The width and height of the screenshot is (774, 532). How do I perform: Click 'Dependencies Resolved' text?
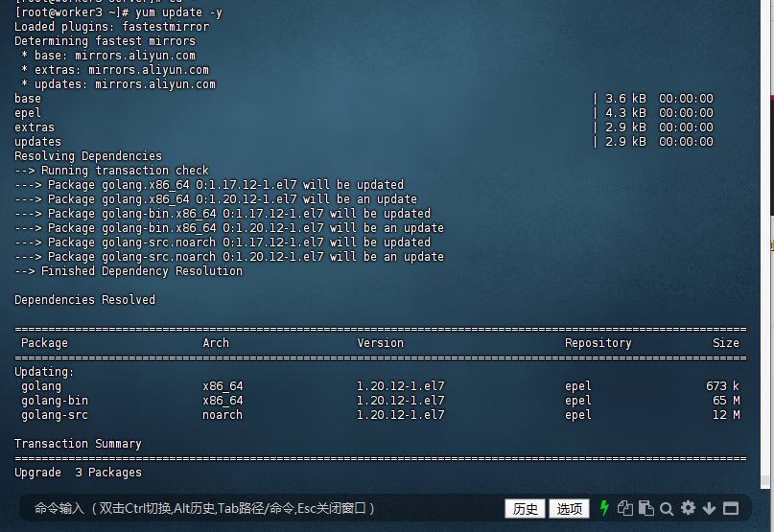tap(85, 300)
